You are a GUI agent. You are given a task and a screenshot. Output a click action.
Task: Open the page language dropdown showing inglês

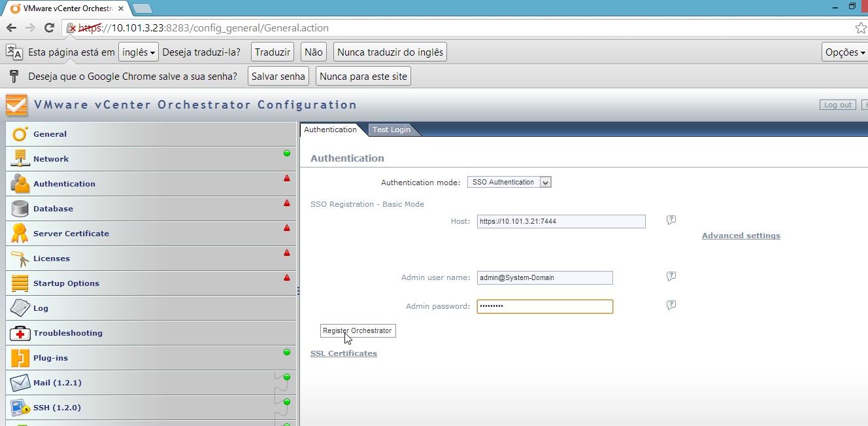pyautogui.click(x=139, y=52)
